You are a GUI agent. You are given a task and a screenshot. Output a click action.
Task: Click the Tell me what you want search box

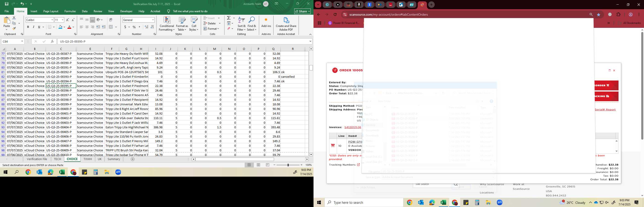tap(190, 11)
